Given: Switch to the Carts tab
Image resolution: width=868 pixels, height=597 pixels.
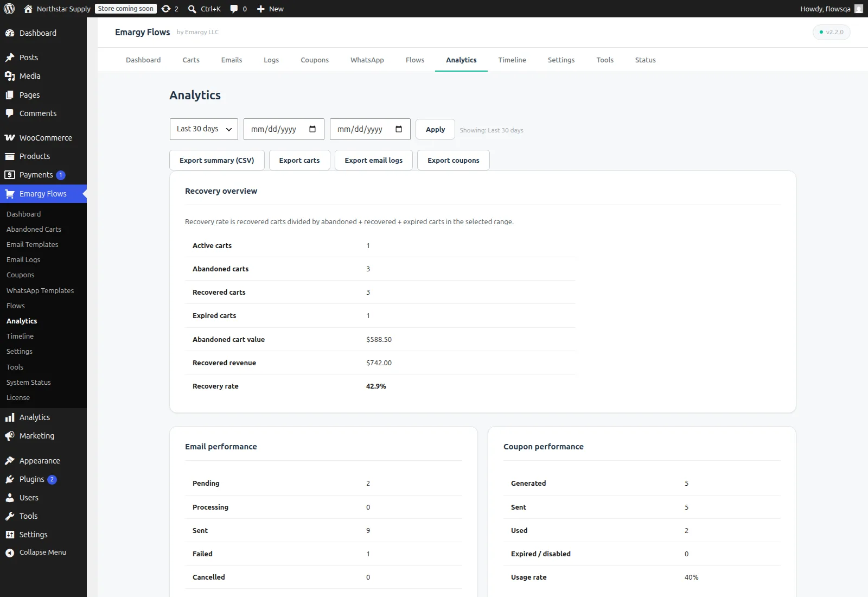Looking at the screenshot, I should pyautogui.click(x=191, y=60).
